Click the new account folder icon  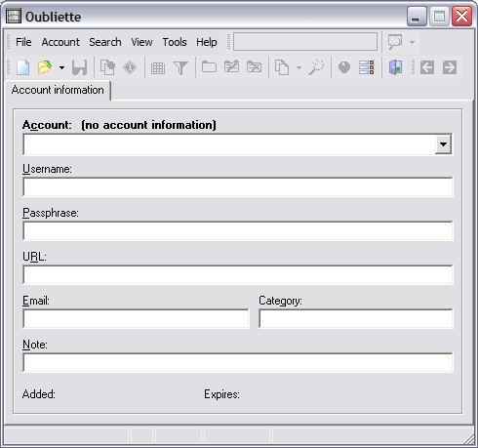(209, 67)
